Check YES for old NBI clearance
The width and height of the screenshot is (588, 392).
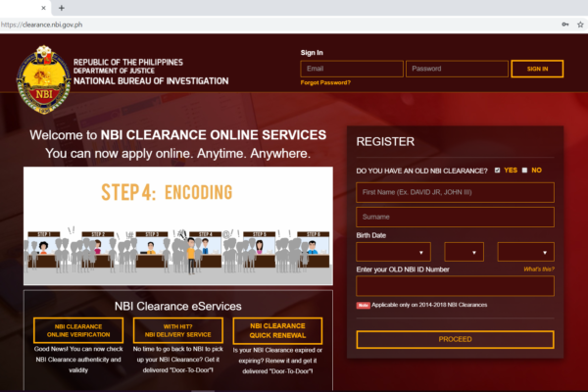pos(497,171)
